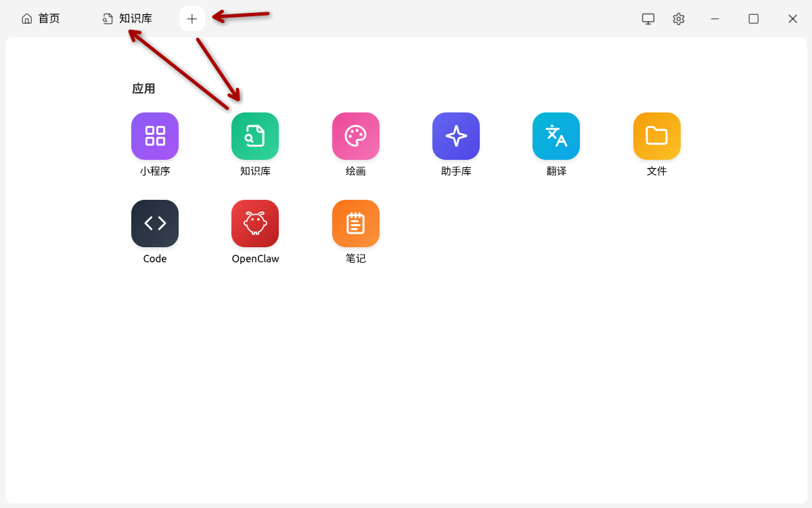This screenshot has height=508, width=812.
Task: Open the 笔记 notes app
Action: pos(355,224)
